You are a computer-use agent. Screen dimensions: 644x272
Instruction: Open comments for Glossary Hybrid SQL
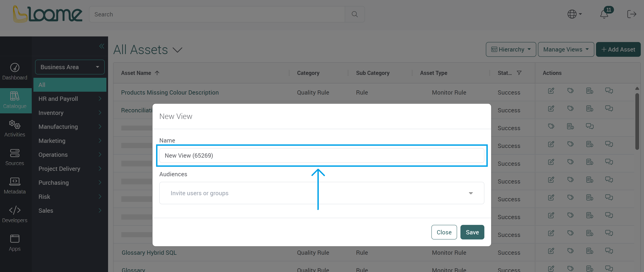tap(609, 251)
